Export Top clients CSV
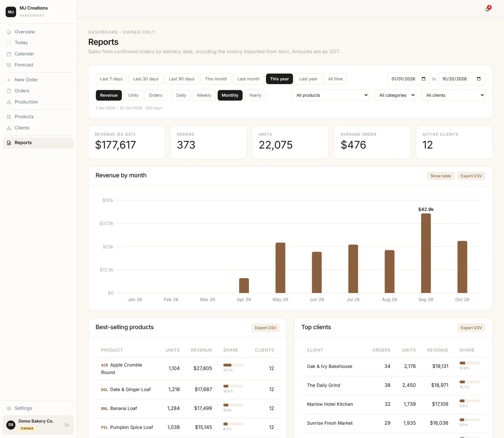 pos(471,328)
